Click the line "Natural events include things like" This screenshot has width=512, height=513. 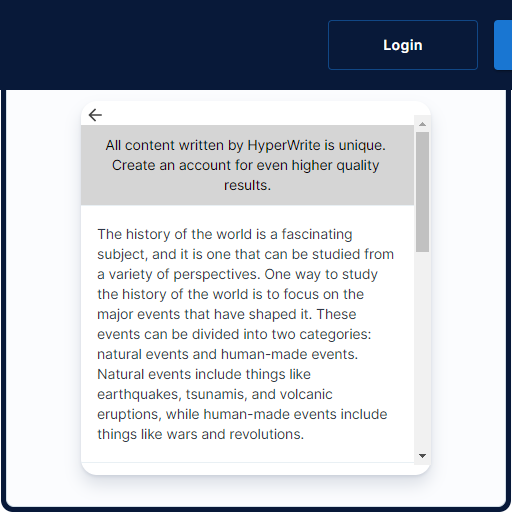pos(204,374)
